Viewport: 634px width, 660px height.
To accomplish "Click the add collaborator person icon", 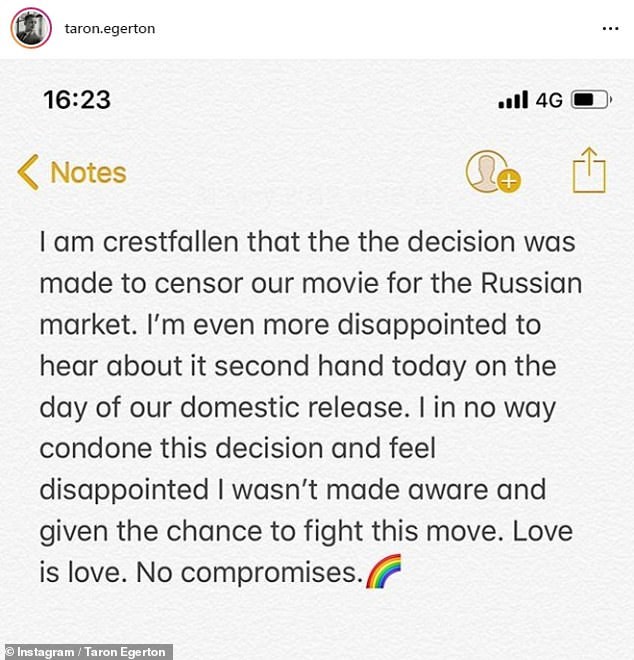I will (x=492, y=172).
